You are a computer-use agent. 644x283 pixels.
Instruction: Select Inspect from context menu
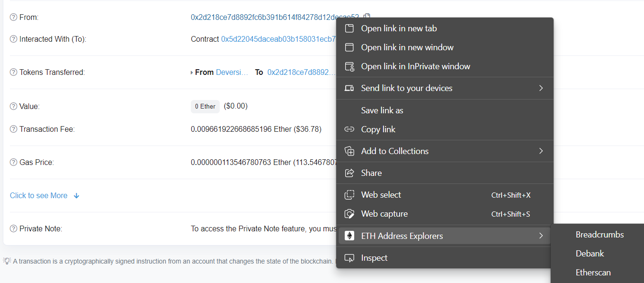(x=445, y=258)
